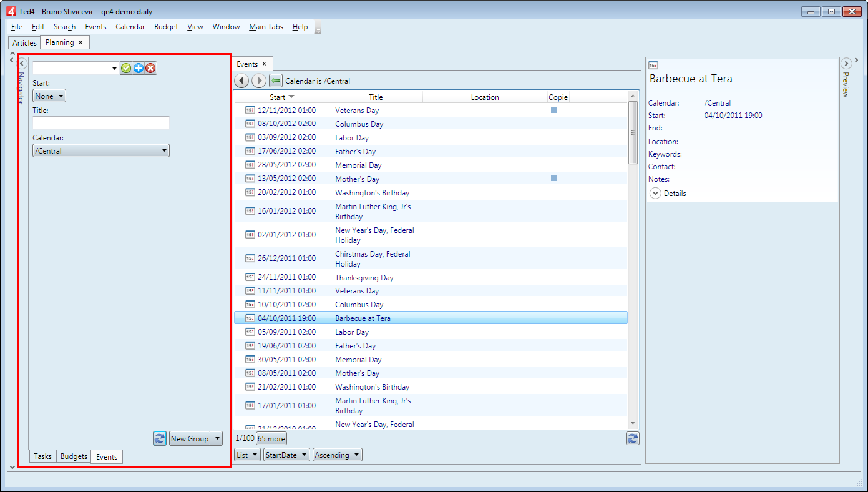Select Chirstmas Day, Federal Holiday 26/12/2011 row
This screenshot has height=492, width=868.
431,258
